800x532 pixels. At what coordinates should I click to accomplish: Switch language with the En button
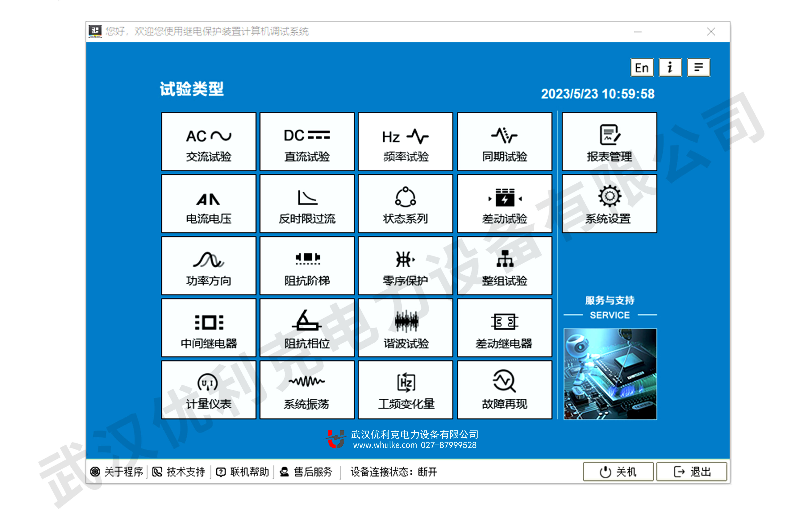tap(642, 67)
